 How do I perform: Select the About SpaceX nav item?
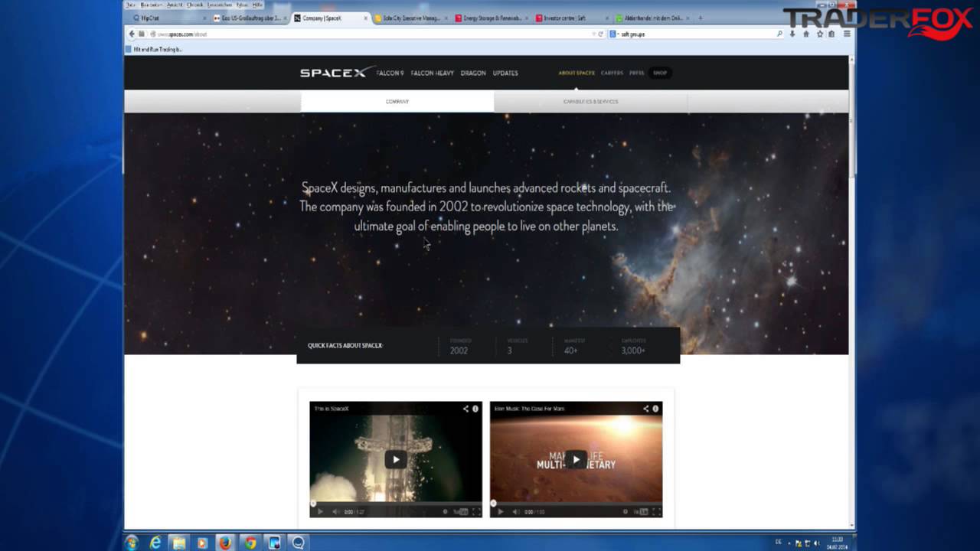click(577, 73)
